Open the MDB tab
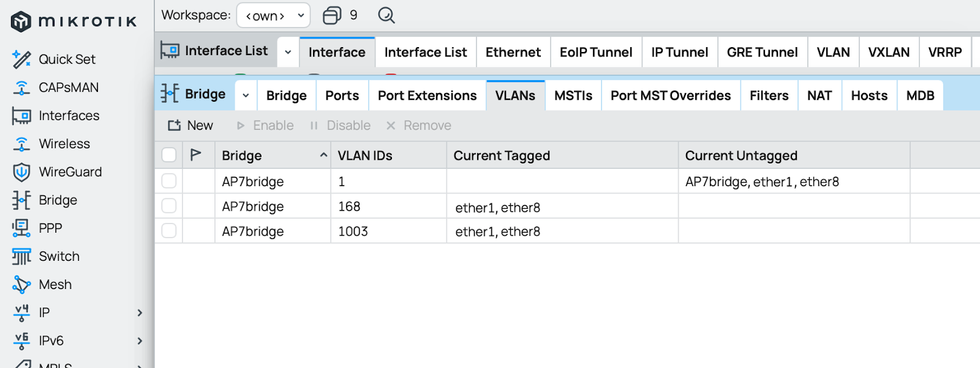The height and width of the screenshot is (368, 980). [921, 96]
